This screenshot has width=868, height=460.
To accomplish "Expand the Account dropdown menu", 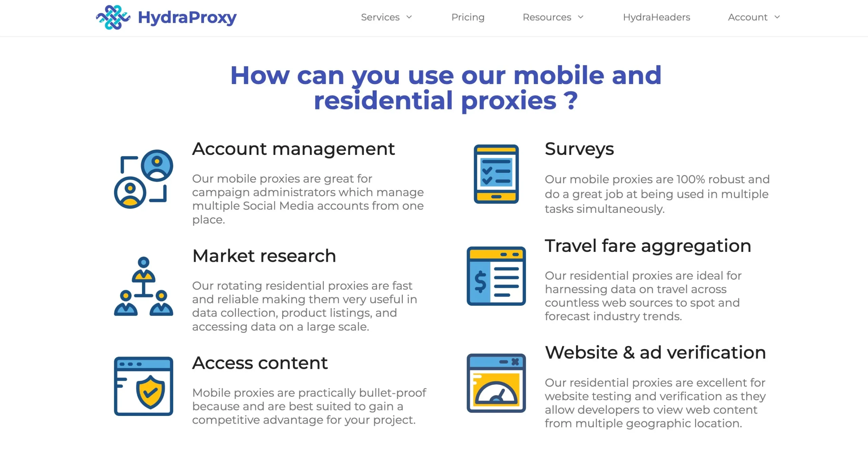I will (753, 17).
